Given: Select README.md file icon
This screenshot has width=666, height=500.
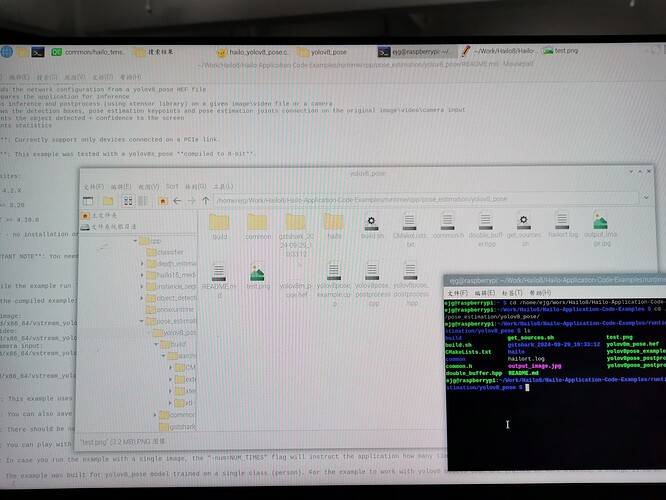Looking at the screenshot, I should coord(219,272).
